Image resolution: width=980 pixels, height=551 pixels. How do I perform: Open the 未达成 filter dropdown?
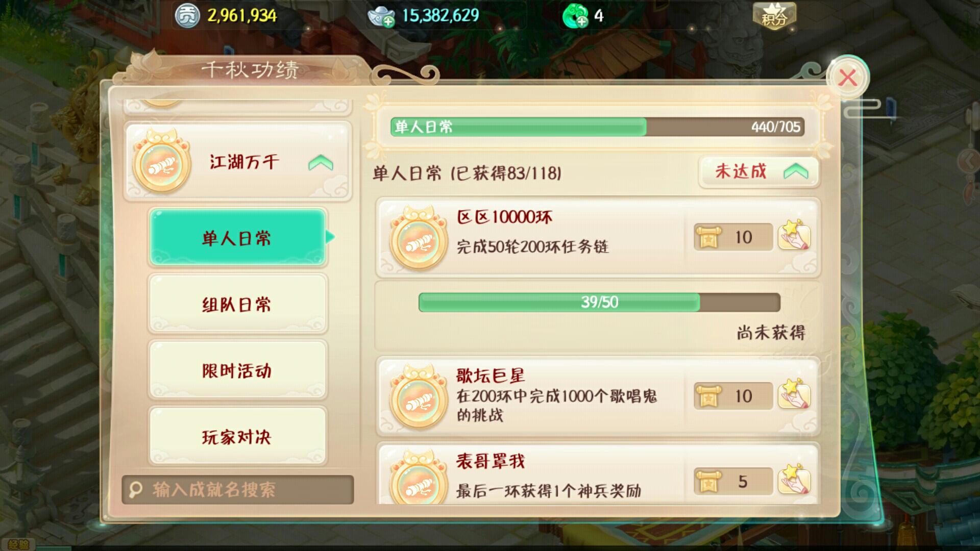758,171
